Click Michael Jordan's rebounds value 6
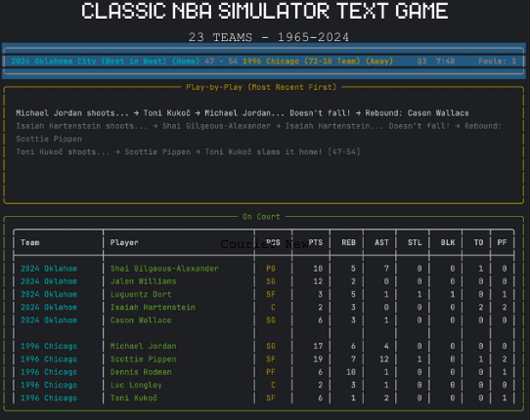Viewport: 530px width, 420px height. [353, 347]
